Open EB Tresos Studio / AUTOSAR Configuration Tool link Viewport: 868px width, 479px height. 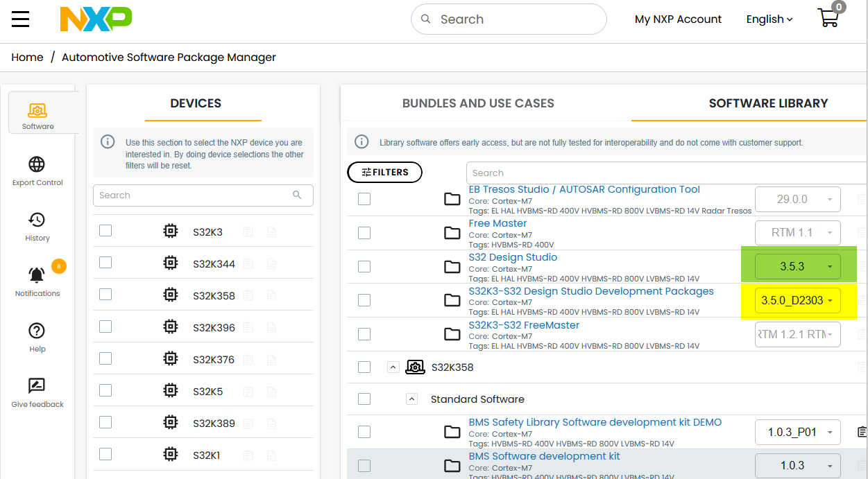584,189
